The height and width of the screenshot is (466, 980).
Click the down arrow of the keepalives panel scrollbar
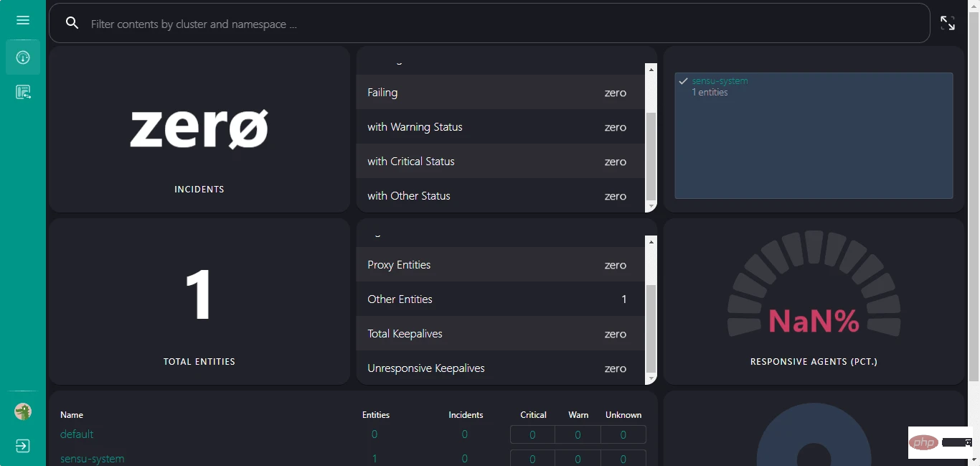click(x=651, y=378)
